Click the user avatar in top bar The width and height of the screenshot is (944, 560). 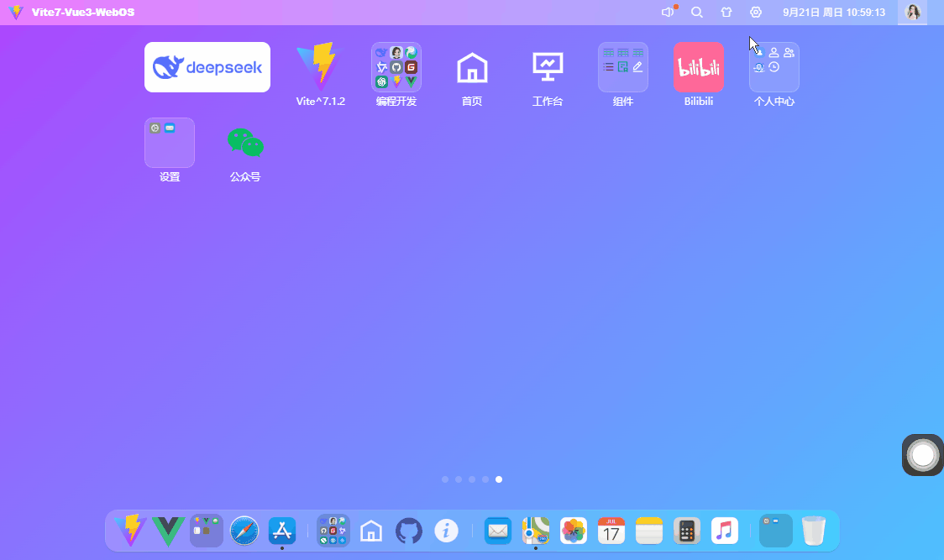913,12
